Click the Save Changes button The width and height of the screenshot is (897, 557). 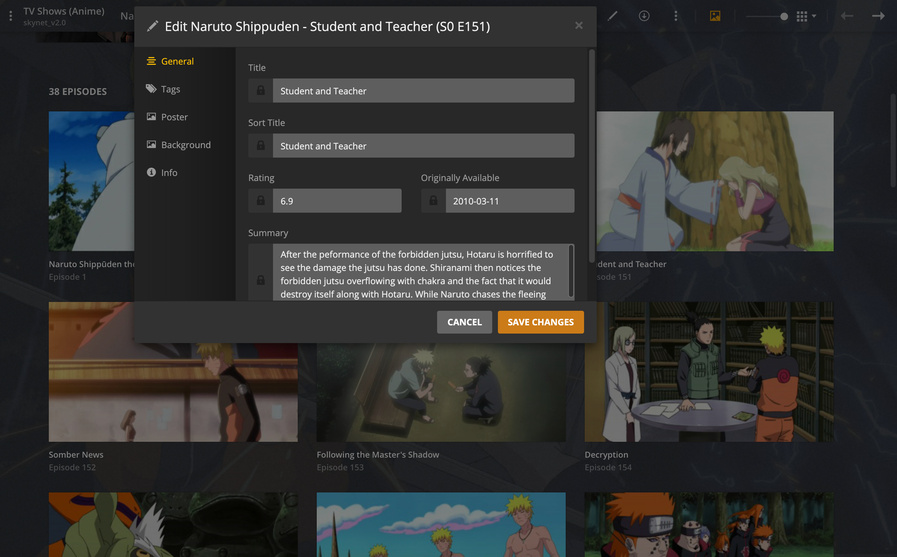(x=541, y=322)
